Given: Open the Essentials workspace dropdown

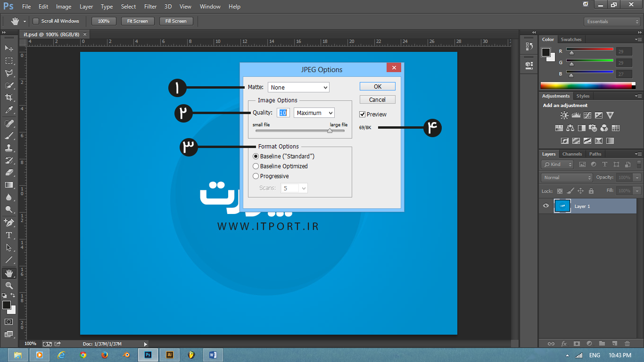Looking at the screenshot, I should click(611, 22).
